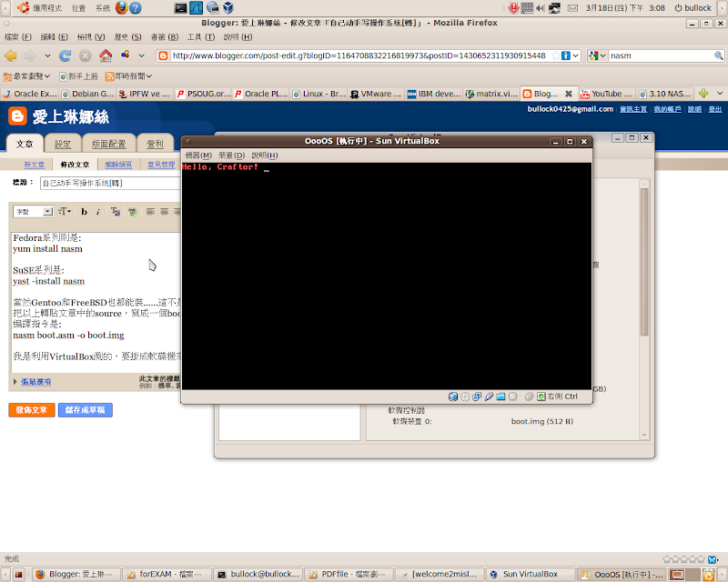
Task: Open help from the top panel icon
Action: 135,8
